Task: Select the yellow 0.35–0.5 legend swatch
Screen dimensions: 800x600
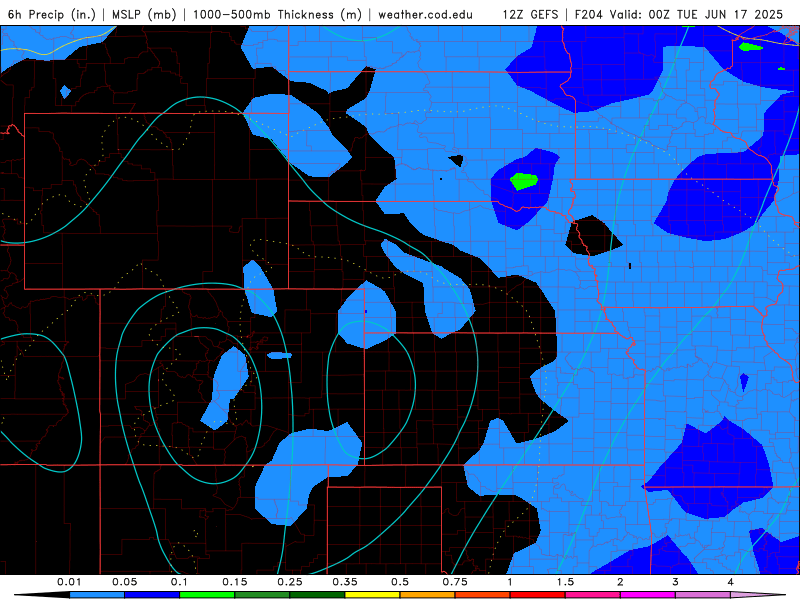Action: [x=372, y=595]
